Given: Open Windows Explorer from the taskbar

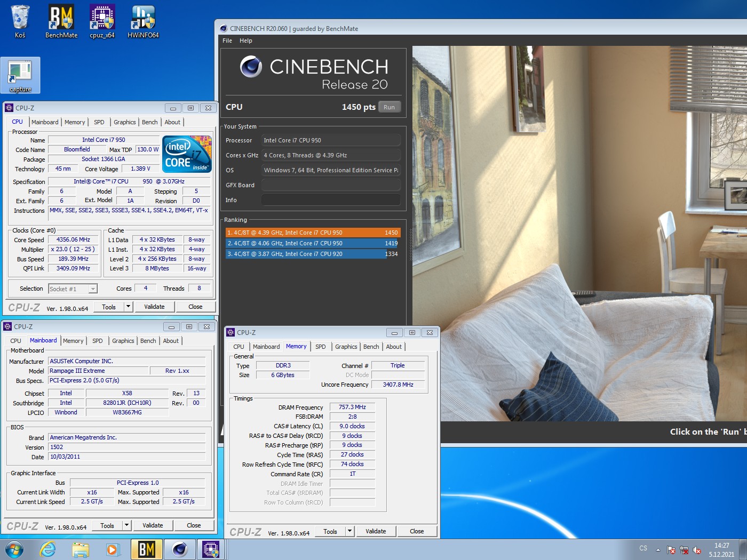Looking at the screenshot, I should [81, 549].
